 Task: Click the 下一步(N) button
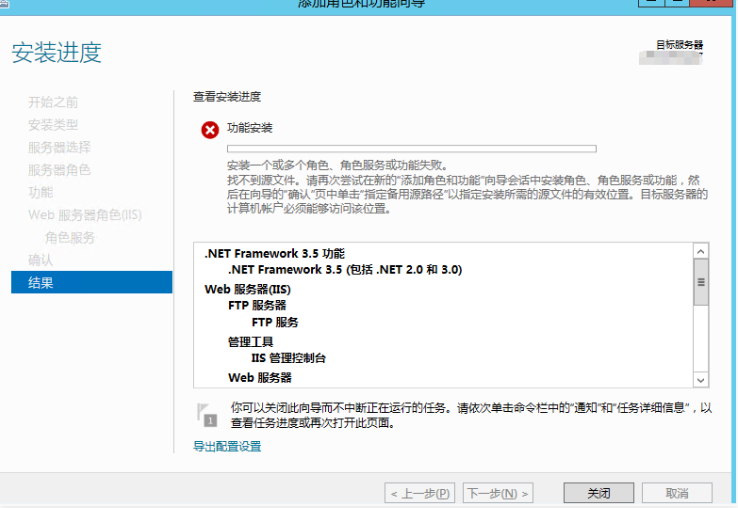click(498, 493)
